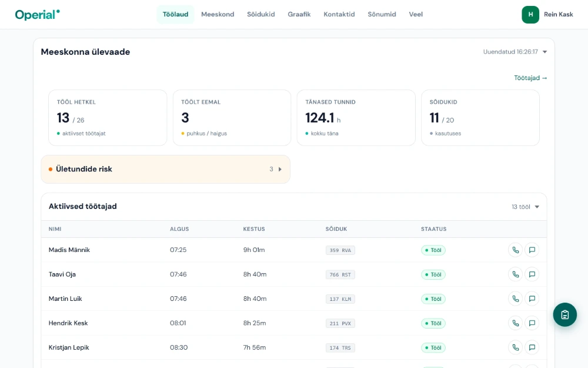588x368 pixels.
Task: Click the Kestus column header
Action: (x=254, y=229)
